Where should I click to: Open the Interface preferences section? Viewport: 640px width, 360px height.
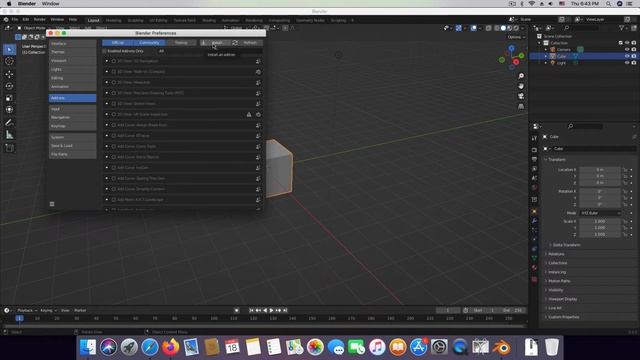coord(73,43)
